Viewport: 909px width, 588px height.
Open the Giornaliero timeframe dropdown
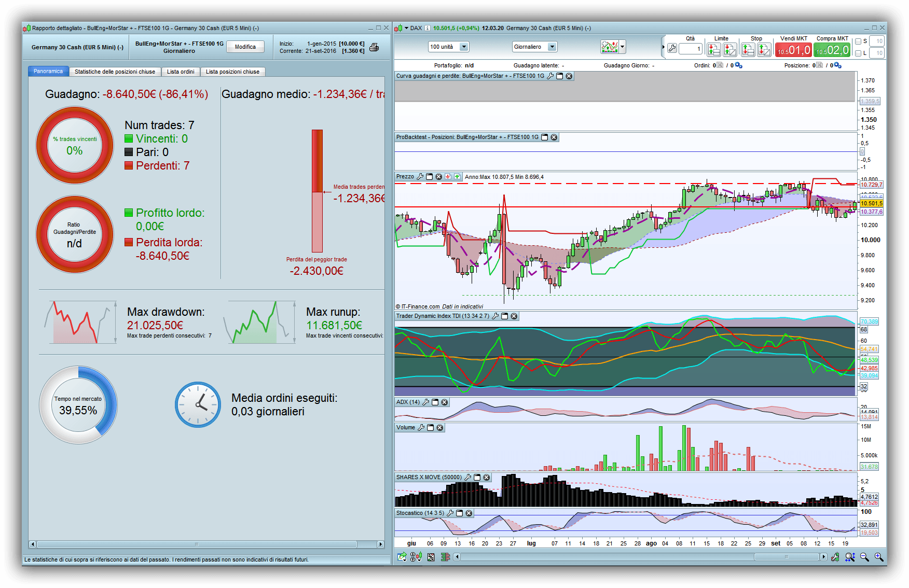tap(535, 47)
